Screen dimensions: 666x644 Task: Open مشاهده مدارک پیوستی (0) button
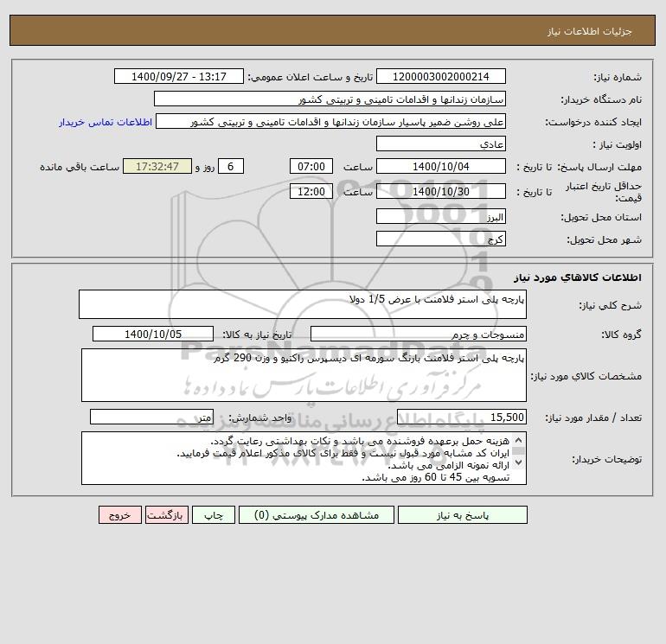point(317,515)
